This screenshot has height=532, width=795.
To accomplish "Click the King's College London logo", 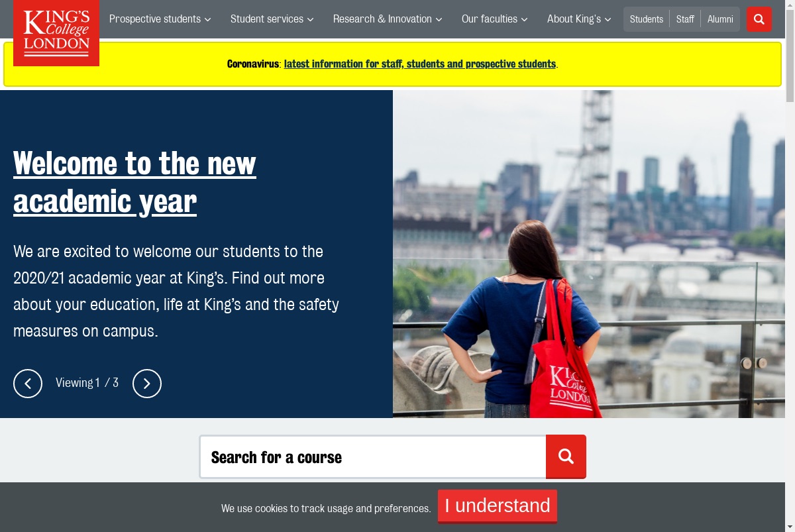I will [x=56, y=32].
